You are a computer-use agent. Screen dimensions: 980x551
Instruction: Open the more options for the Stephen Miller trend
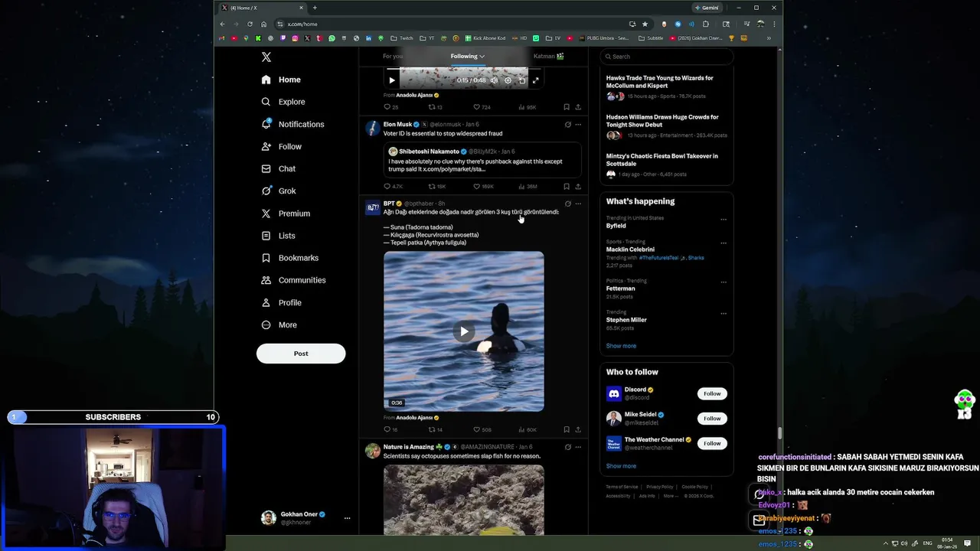724,313
